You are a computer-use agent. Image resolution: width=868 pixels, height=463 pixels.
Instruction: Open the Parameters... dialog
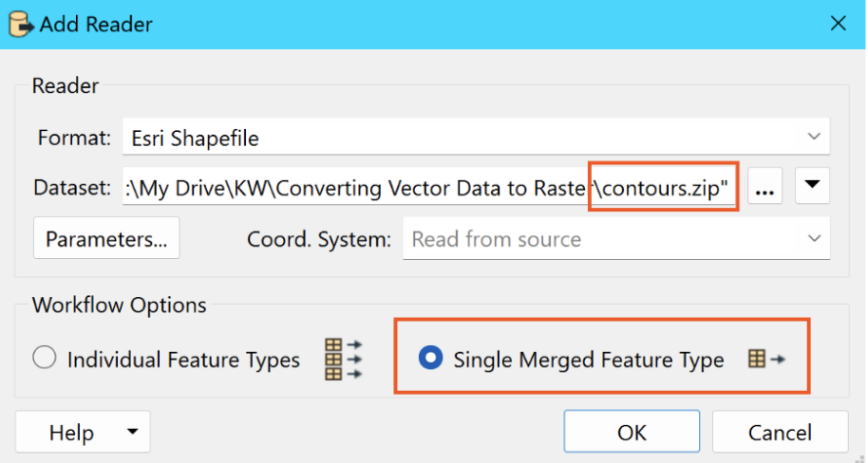click(x=106, y=238)
